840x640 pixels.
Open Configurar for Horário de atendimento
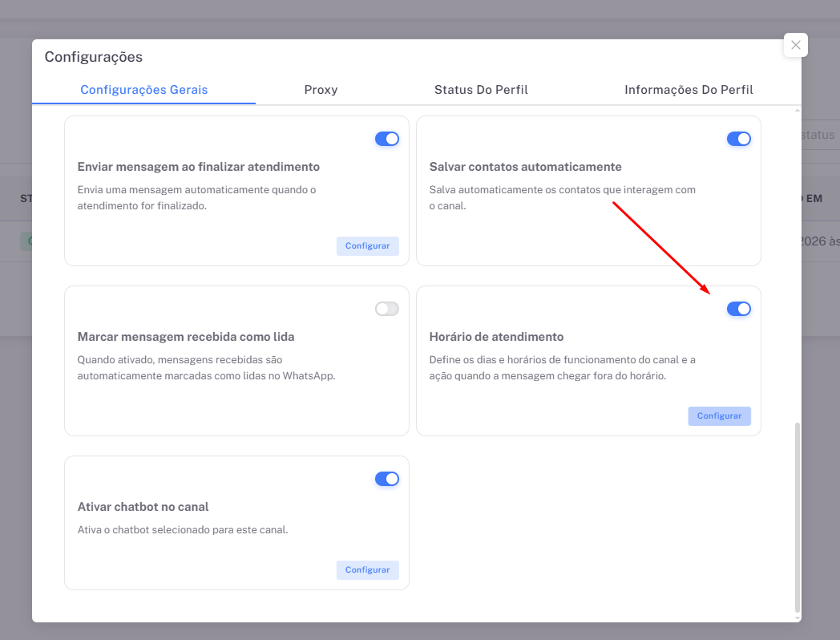(x=719, y=416)
